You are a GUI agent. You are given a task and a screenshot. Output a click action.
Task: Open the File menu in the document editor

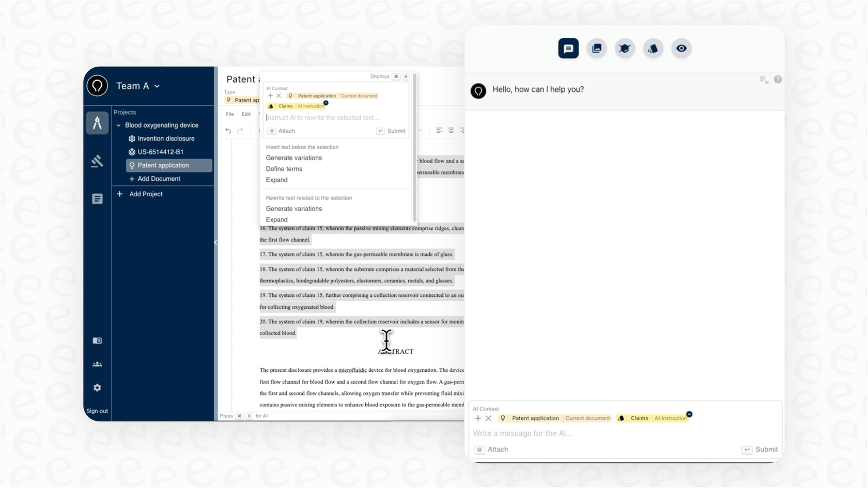pyautogui.click(x=229, y=114)
